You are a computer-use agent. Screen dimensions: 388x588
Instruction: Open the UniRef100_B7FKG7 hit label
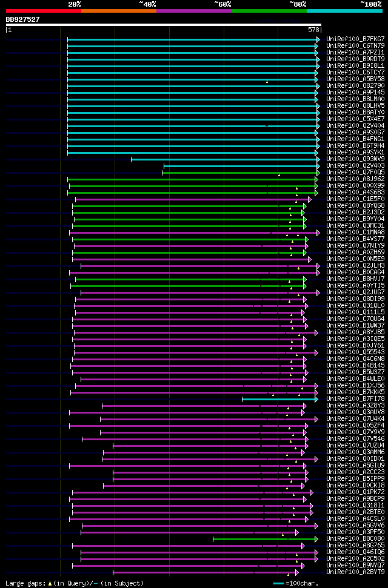(x=355, y=39)
